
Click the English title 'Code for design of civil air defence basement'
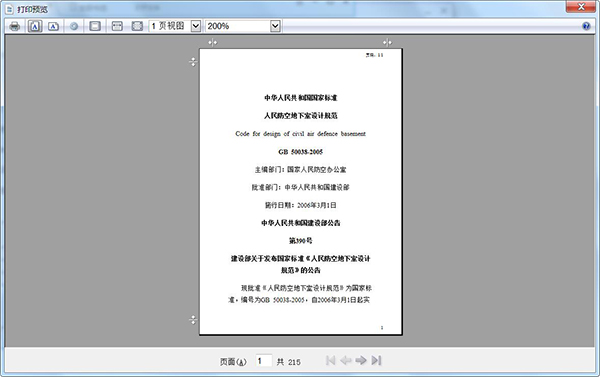tap(300, 134)
